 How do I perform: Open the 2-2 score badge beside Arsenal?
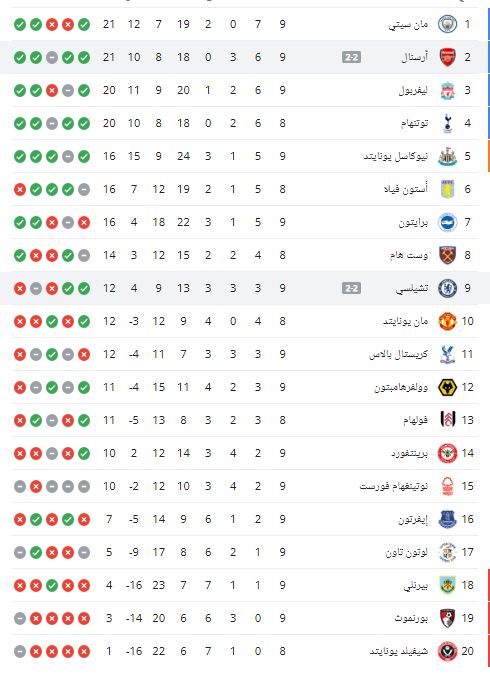pyautogui.click(x=351, y=57)
